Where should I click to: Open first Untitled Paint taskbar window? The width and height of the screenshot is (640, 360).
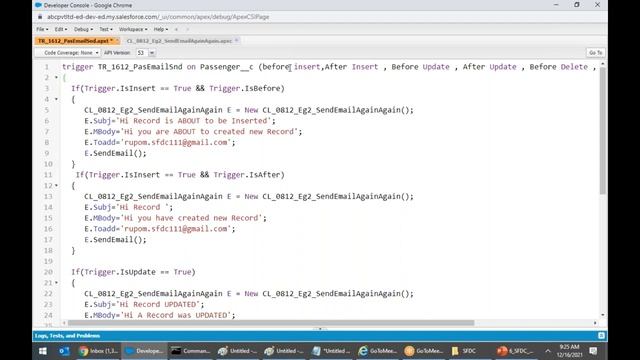click(237, 351)
